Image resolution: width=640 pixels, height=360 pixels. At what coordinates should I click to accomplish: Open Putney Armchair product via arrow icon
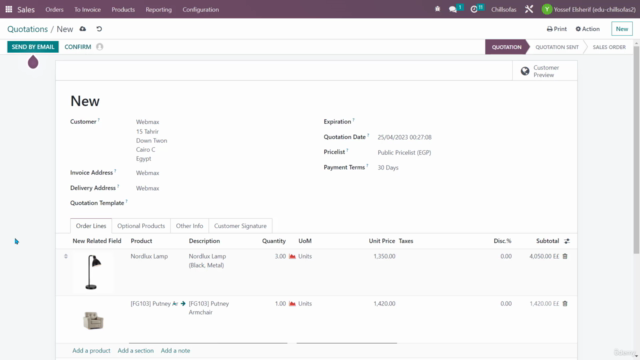tap(183, 304)
